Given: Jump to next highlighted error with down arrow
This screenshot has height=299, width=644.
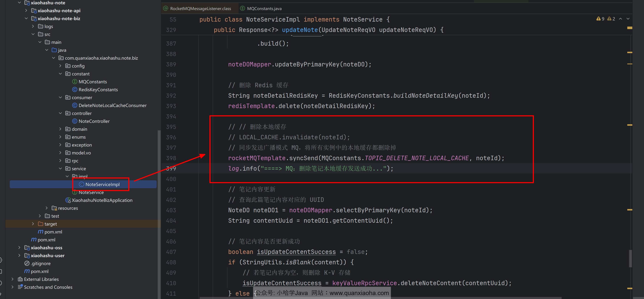Looking at the screenshot, I should [628, 19].
